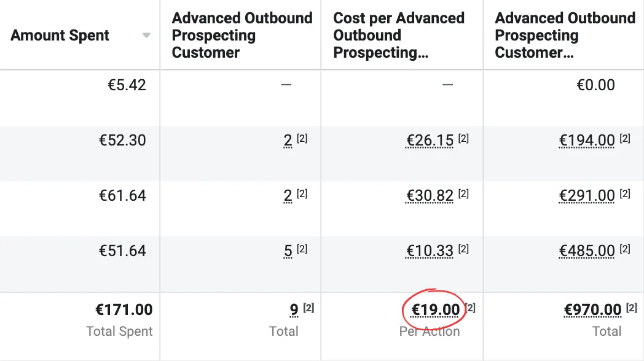Screen dimensions: 644x361
Task: Click the footnote marker beside the total 9
Action: click(x=308, y=308)
